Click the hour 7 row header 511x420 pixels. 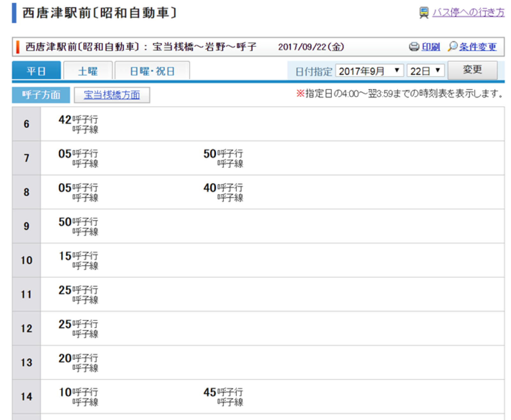point(27,158)
